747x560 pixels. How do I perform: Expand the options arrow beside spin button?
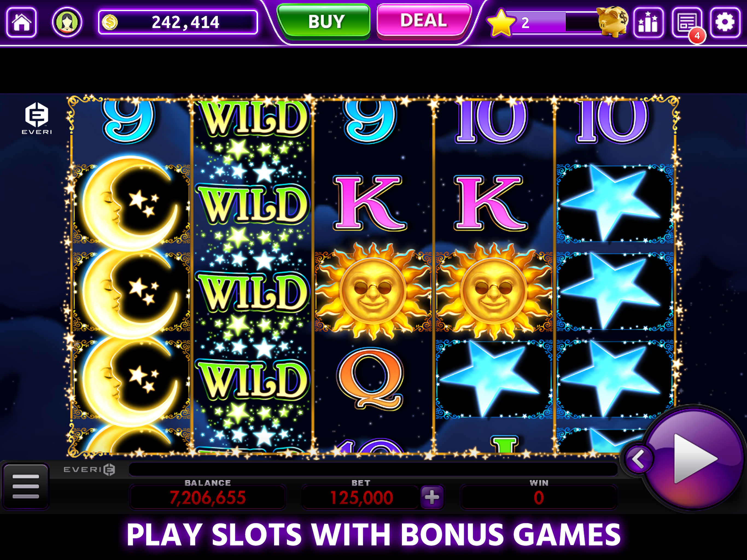click(638, 459)
